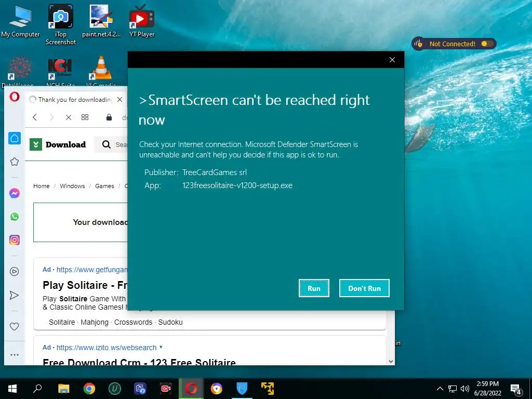Open WhatsApp in Opera sidebar

click(x=15, y=217)
